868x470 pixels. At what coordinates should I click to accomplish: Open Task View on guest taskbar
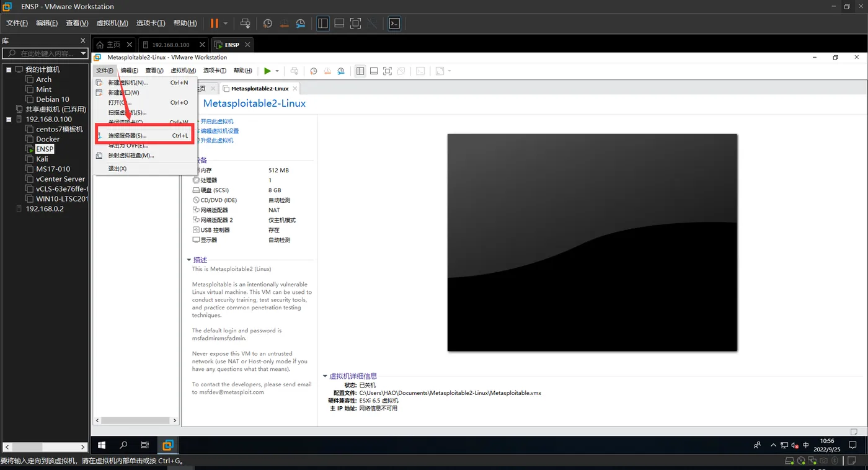point(145,445)
